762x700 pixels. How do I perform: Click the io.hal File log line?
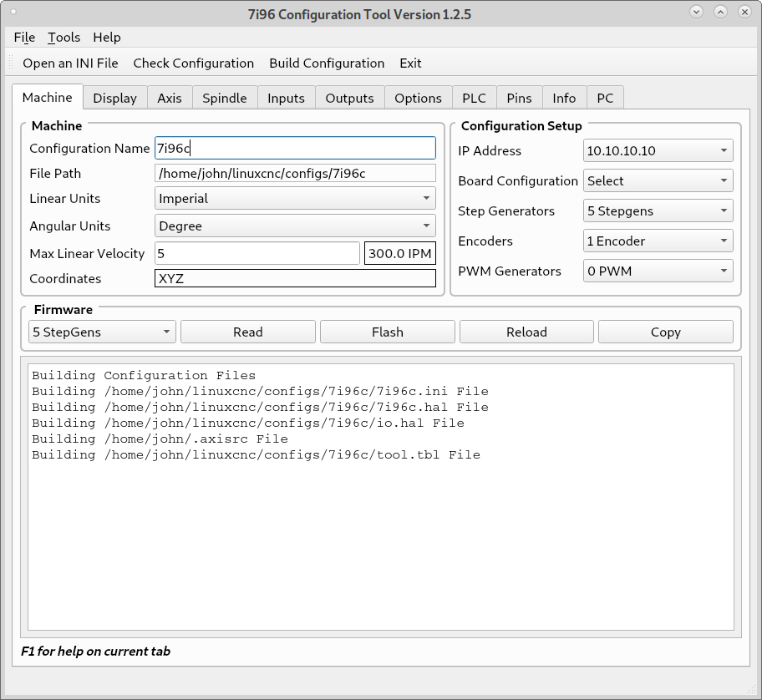tap(248, 424)
